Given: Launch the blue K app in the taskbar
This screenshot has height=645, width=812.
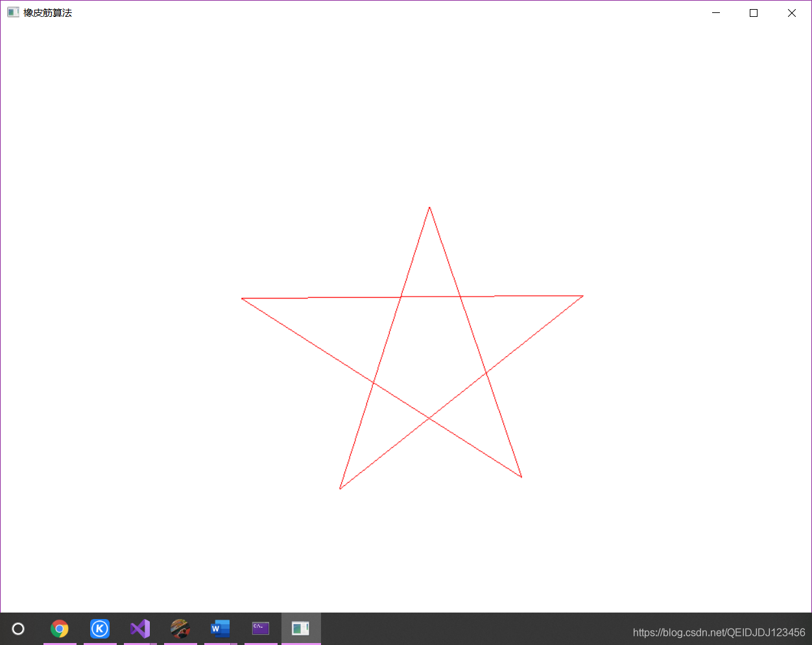Looking at the screenshot, I should click(100, 629).
